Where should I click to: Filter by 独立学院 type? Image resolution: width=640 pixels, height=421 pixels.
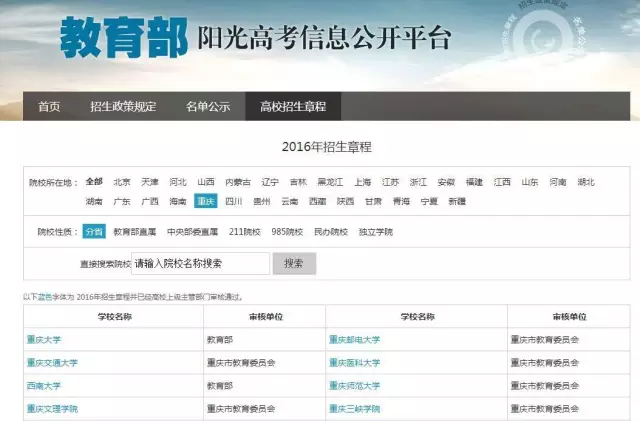pos(376,232)
